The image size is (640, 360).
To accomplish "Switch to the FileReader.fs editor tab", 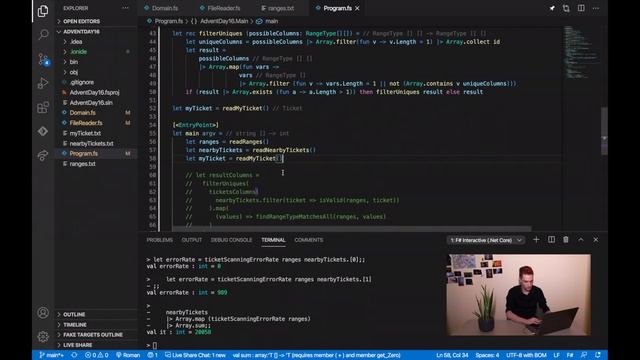I will pyautogui.click(x=223, y=8).
